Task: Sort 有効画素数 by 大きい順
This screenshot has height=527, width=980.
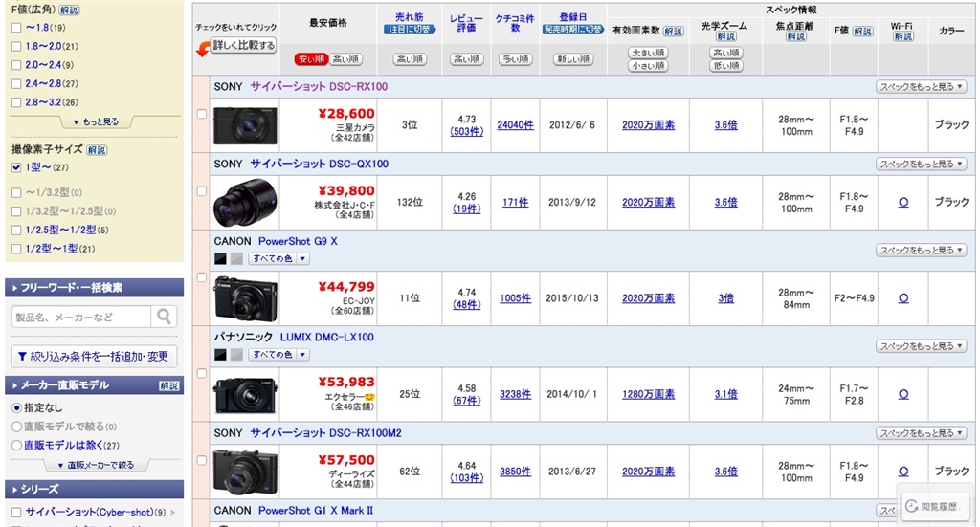Action: pos(648,53)
